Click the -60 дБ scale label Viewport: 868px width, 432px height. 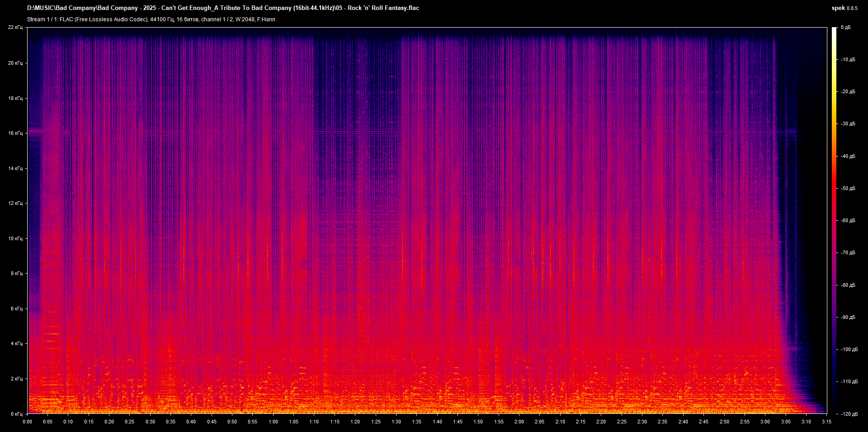[848, 221]
